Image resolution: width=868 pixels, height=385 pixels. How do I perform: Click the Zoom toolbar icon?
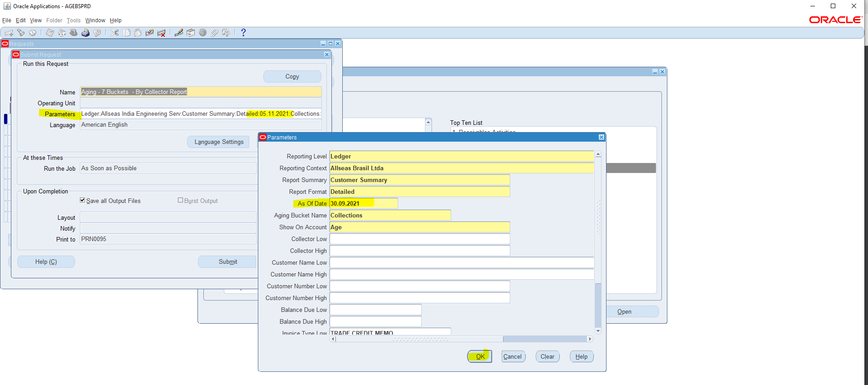click(x=191, y=33)
